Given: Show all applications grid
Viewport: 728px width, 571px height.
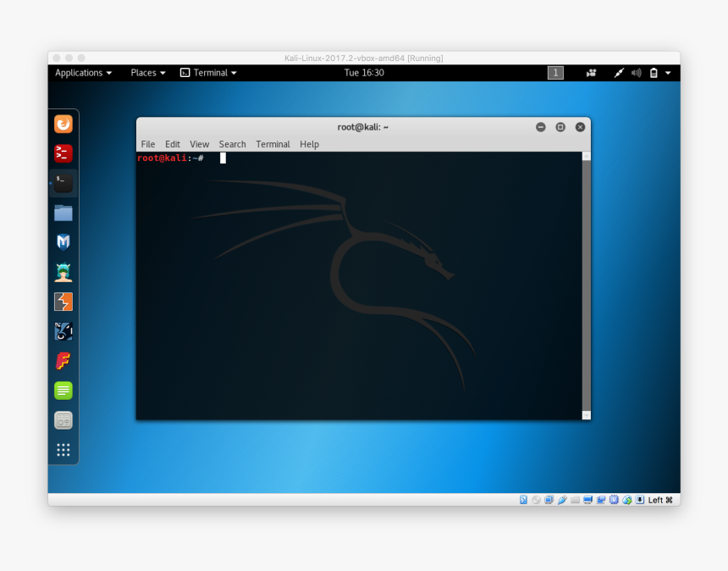Looking at the screenshot, I should click(x=63, y=450).
